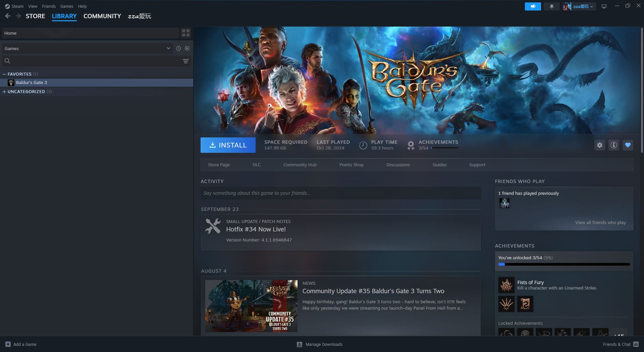Click the activity comment input field

point(341,193)
